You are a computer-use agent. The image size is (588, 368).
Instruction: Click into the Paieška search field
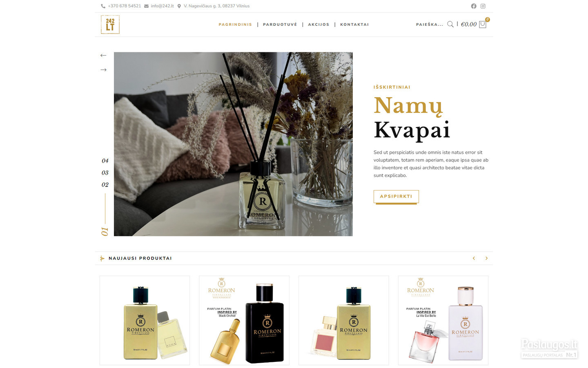click(x=430, y=25)
